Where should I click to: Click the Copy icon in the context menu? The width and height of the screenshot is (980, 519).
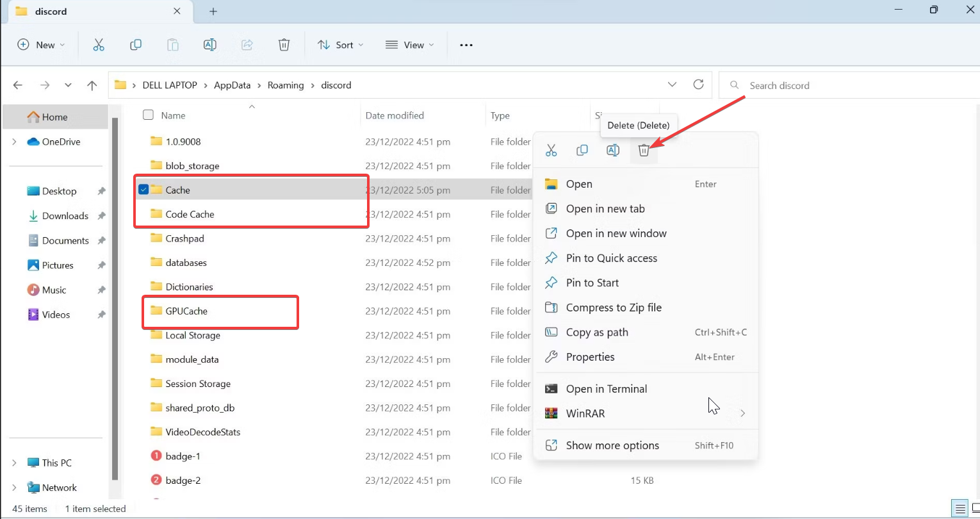(582, 151)
